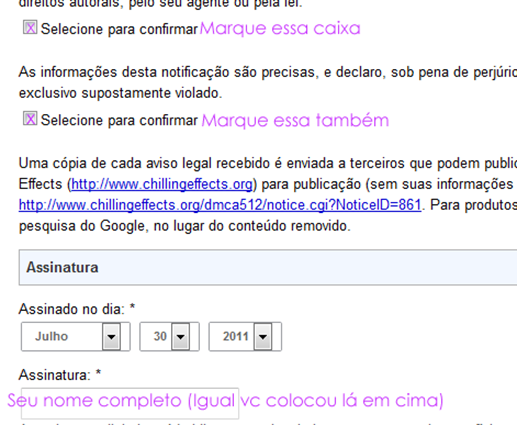Open the month dropdown showing Julho
This screenshot has height=425, width=517.
click(x=75, y=336)
